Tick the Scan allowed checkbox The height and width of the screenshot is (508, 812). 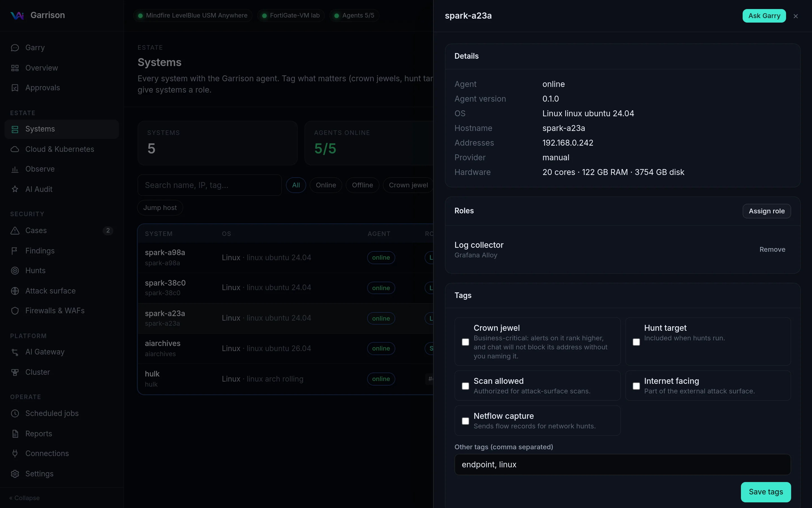coord(465,386)
